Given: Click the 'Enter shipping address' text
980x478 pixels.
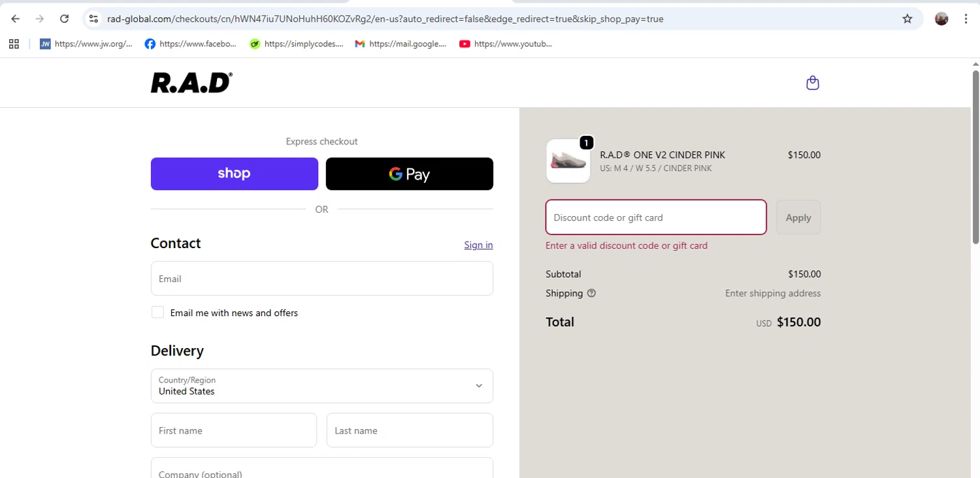Looking at the screenshot, I should (773, 293).
